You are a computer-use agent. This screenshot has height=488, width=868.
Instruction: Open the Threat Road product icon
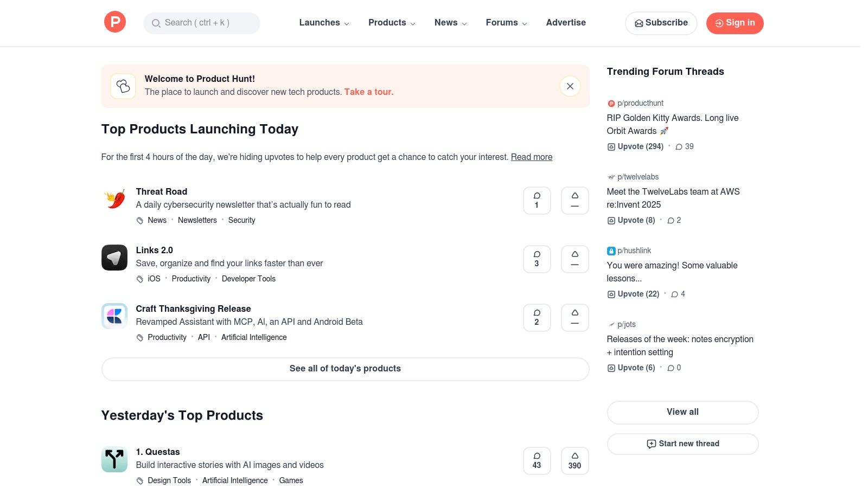tap(114, 199)
